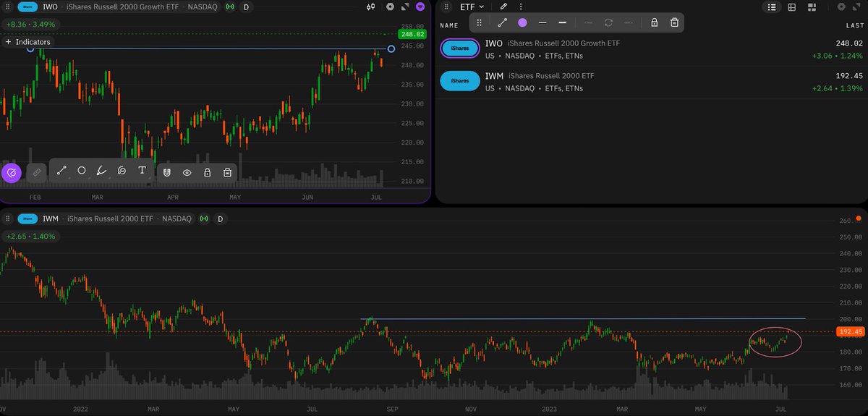Click the purple drawing mode button
The image size is (868, 416).
(11, 173)
